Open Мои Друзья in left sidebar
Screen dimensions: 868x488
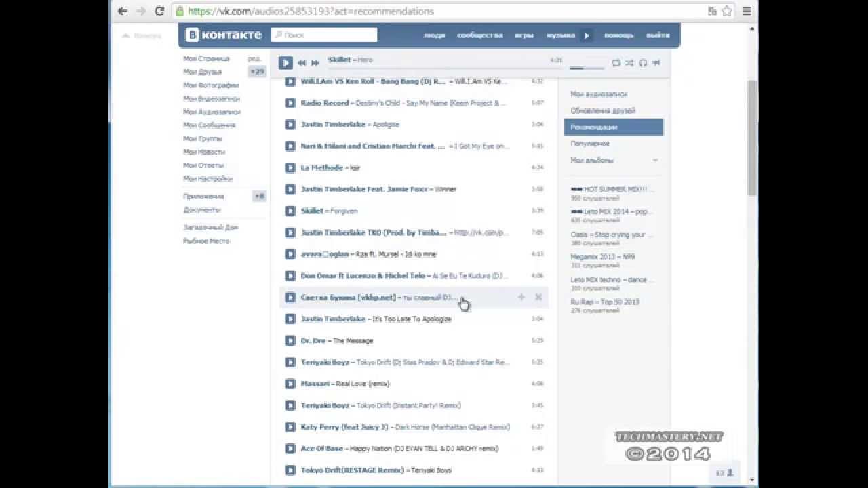203,72
